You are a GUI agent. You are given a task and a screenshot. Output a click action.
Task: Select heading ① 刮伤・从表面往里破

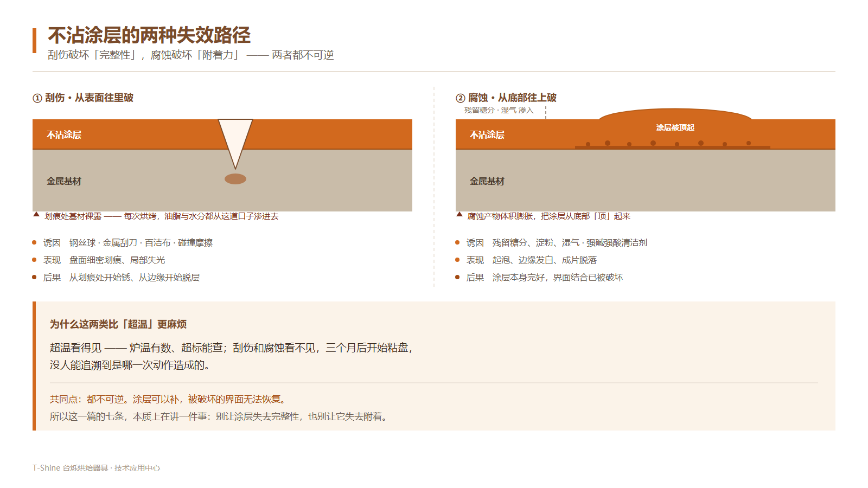(83, 98)
